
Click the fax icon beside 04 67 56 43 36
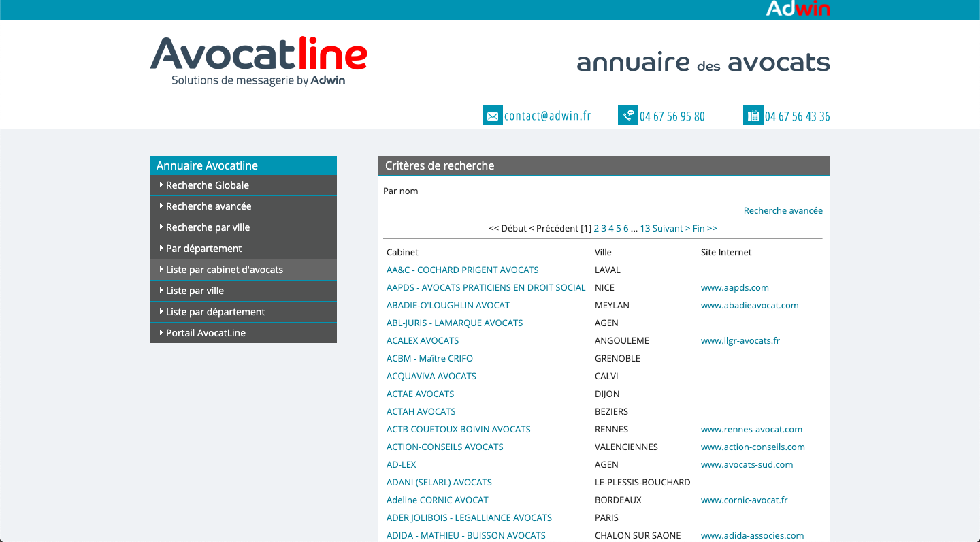coord(753,116)
